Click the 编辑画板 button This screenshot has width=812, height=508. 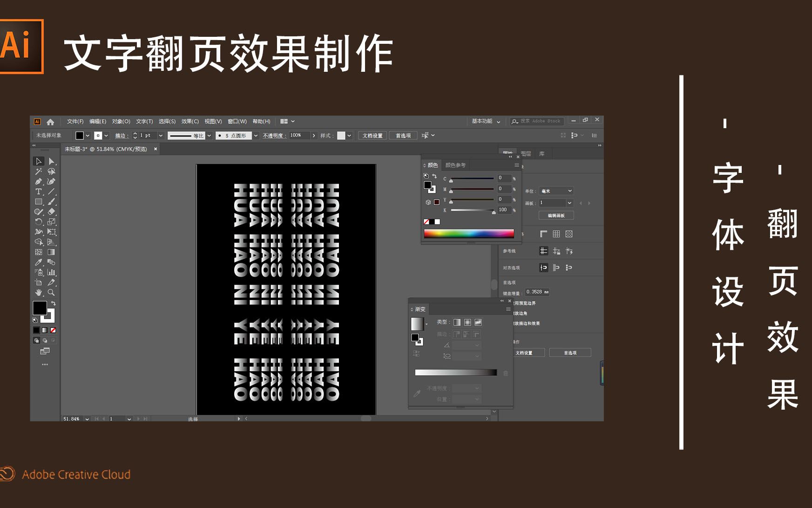[556, 215]
